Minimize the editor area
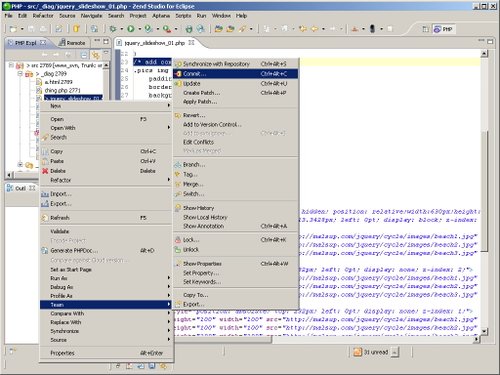 [x=481, y=41]
